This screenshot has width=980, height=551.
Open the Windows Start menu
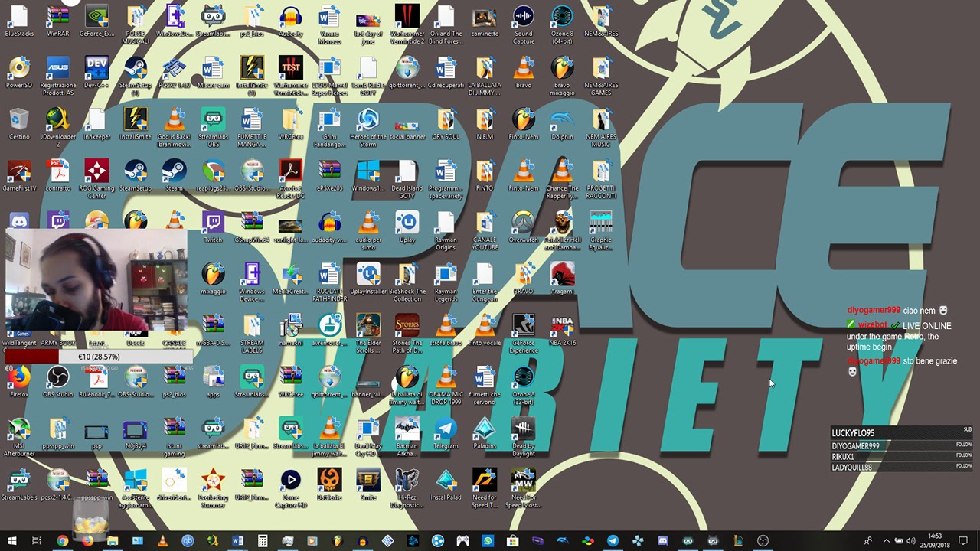12,541
